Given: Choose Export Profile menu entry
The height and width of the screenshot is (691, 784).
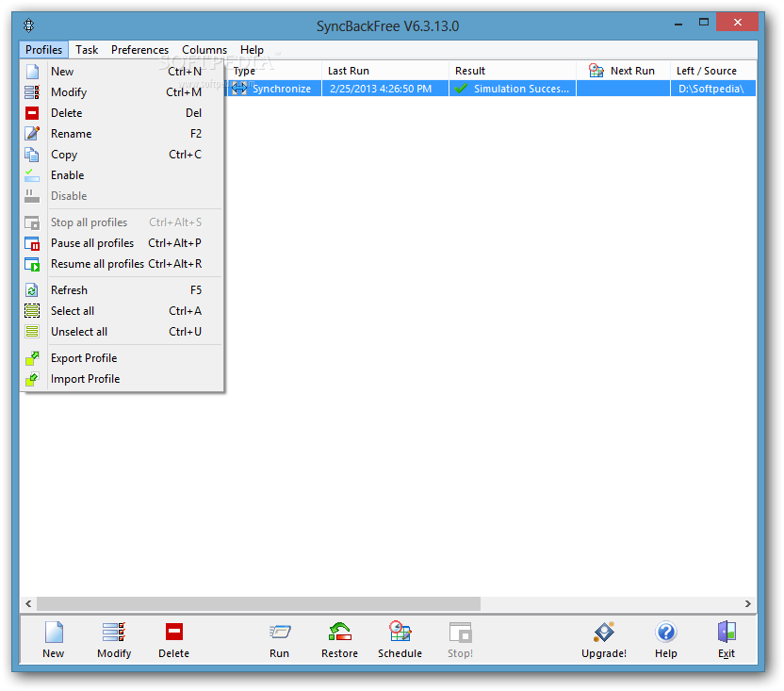Looking at the screenshot, I should point(122,358).
